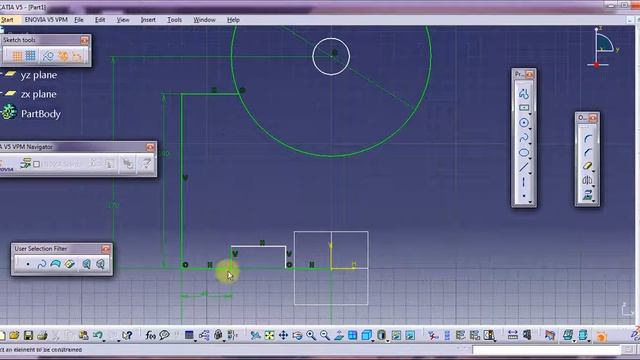Screen dimensions: 640x360
Task: Open the File menu
Action: (79, 20)
